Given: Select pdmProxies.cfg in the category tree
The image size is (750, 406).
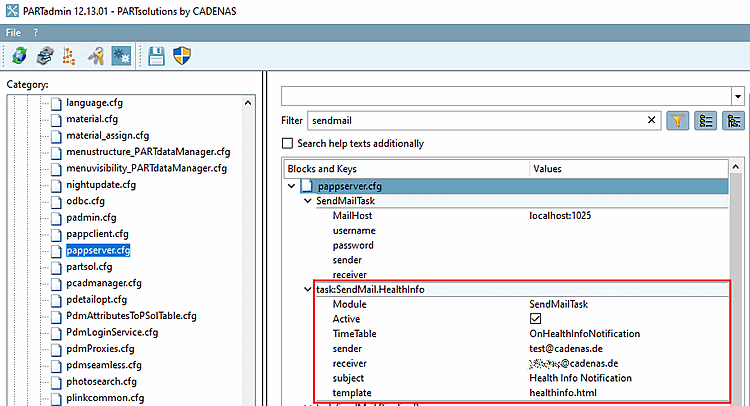Looking at the screenshot, I should coord(100,349).
